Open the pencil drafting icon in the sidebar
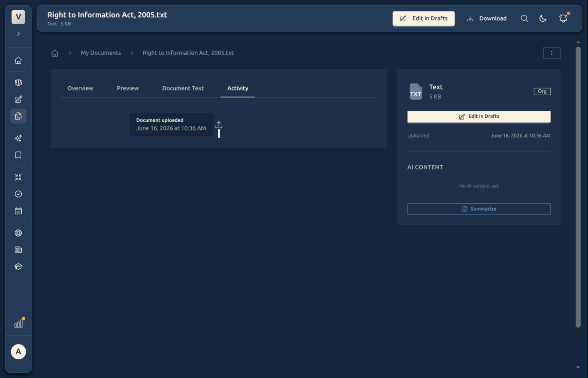The image size is (588, 378). click(x=18, y=99)
